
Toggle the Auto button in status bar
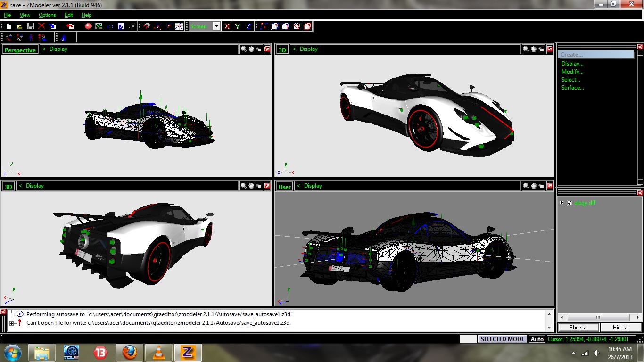tap(537, 339)
